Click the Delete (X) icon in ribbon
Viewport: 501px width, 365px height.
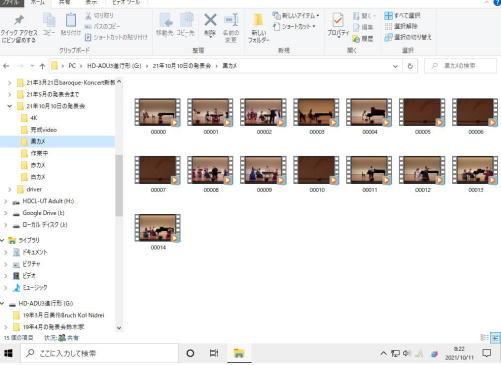210,20
